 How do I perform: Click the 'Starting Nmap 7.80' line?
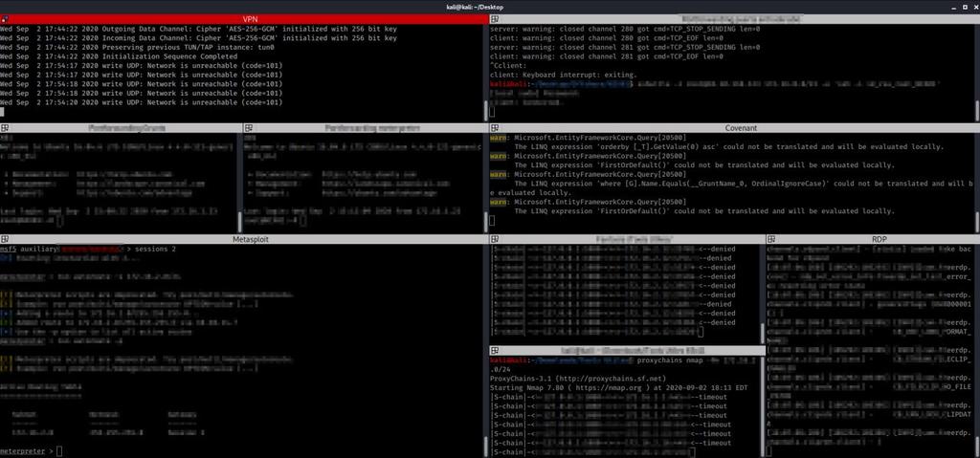pos(619,387)
